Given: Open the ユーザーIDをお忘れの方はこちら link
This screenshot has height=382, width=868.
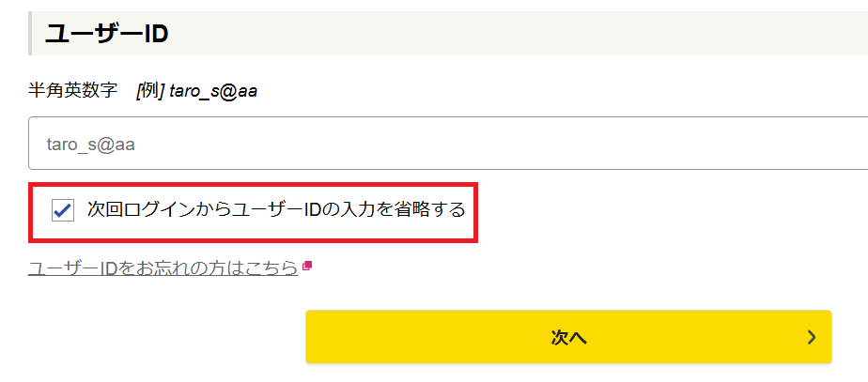Looking at the screenshot, I should (163, 268).
